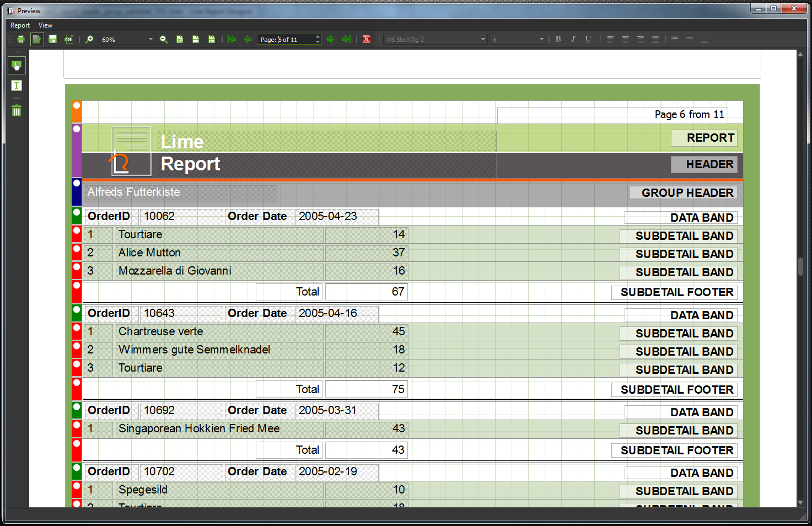Increase page number with up stepper
Image resolution: width=812 pixels, height=526 pixels.
pyautogui.click(x=318, y=37)
